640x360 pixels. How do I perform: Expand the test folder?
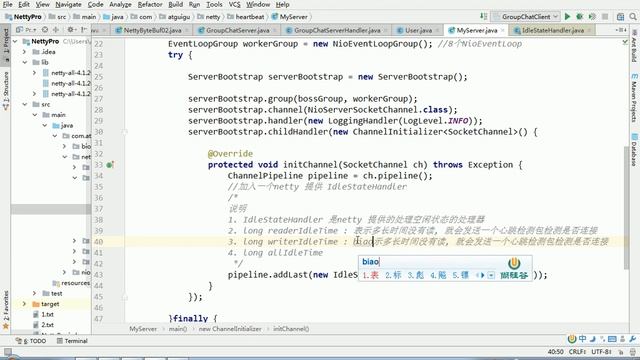pos(35,293)
